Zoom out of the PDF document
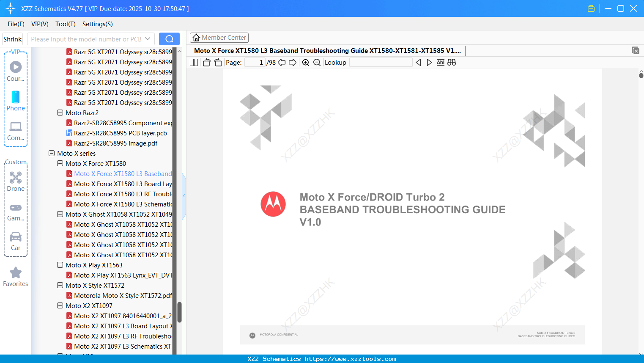 (316, 62)
